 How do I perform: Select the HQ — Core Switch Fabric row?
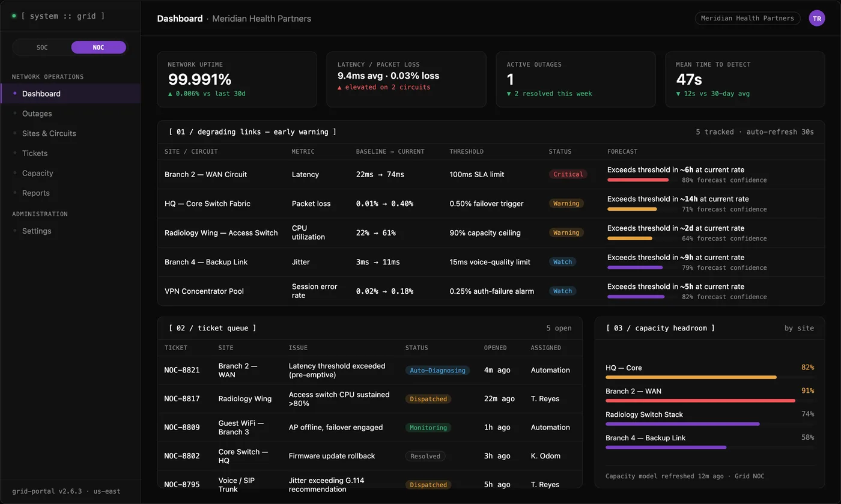coord(491,204)
